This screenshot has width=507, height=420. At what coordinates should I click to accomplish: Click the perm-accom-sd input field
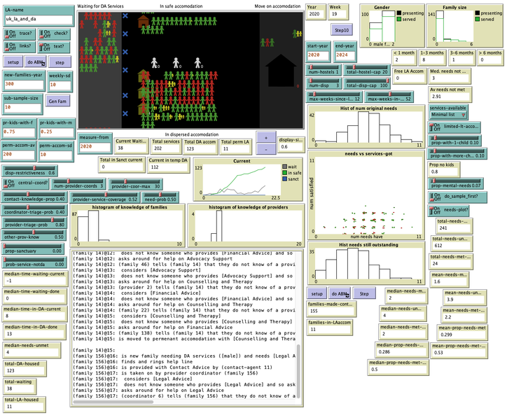(55, 155)
